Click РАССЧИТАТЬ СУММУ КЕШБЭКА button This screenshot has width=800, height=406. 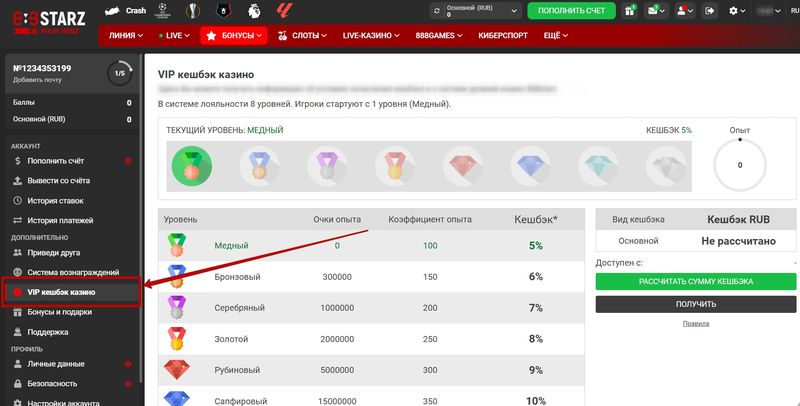coord(696,282)
